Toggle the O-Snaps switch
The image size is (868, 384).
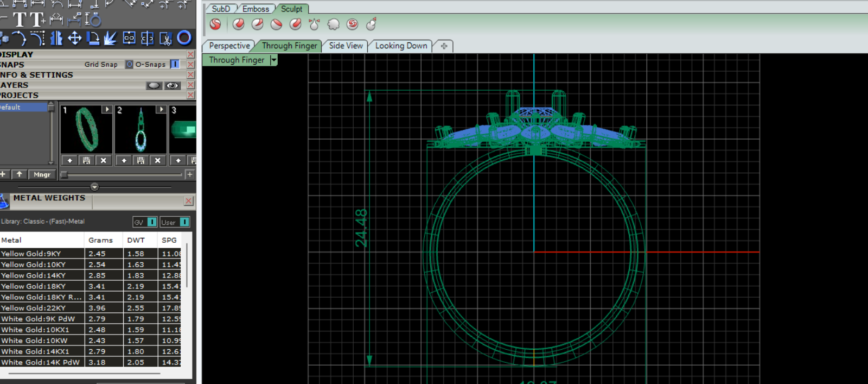175,65
